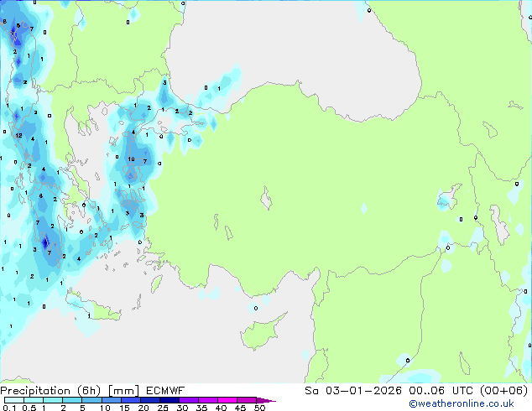Click the '45' legend tick label

click(x=240, y=408)
